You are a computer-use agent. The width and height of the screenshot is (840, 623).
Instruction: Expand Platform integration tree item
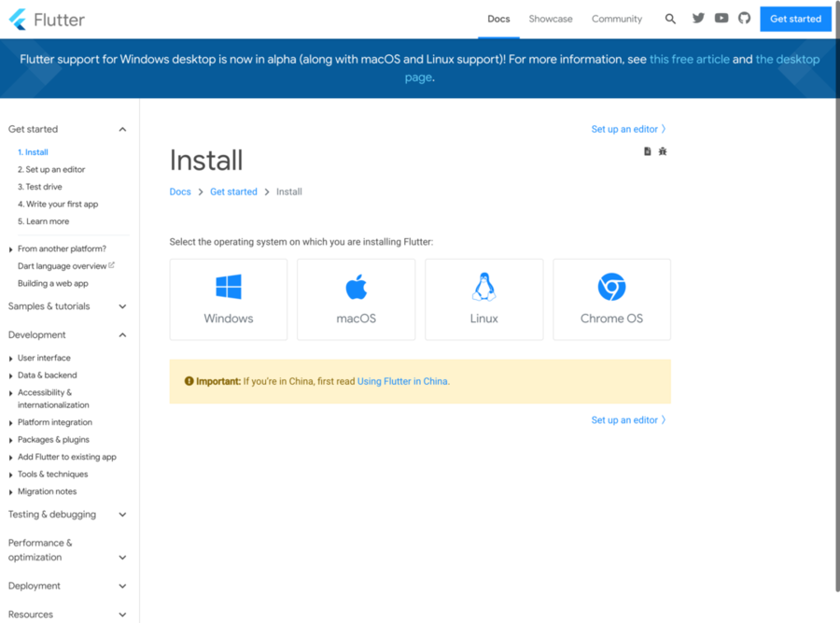tap(10, 423)
